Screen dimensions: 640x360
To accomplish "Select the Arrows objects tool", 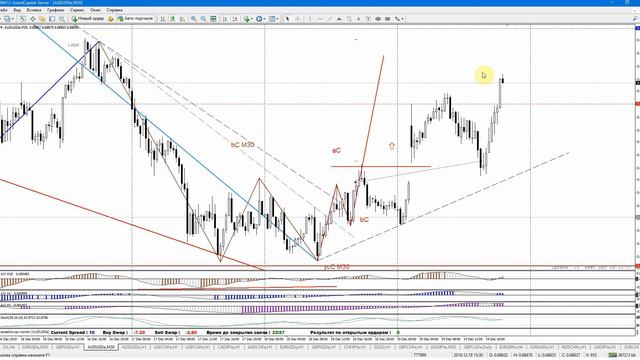I will (397, 19).
